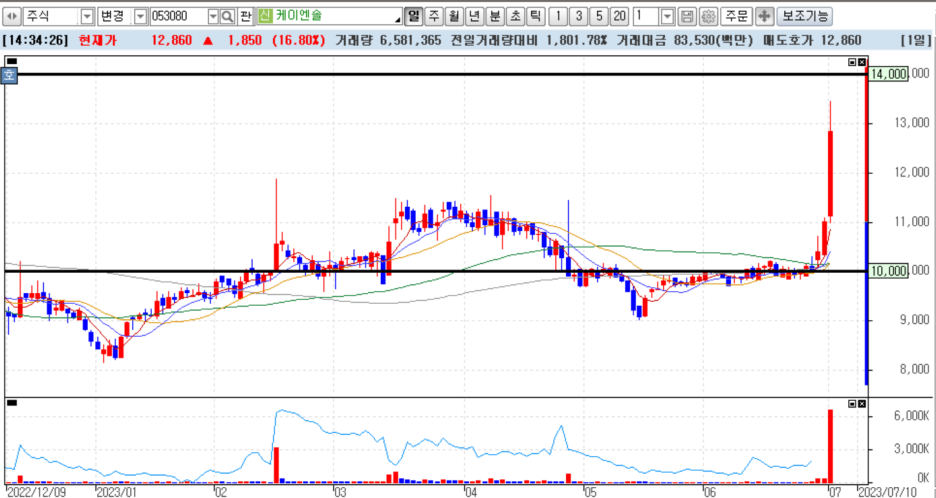
Task: Click the interval value field showing 1
Action: (646, 16)
